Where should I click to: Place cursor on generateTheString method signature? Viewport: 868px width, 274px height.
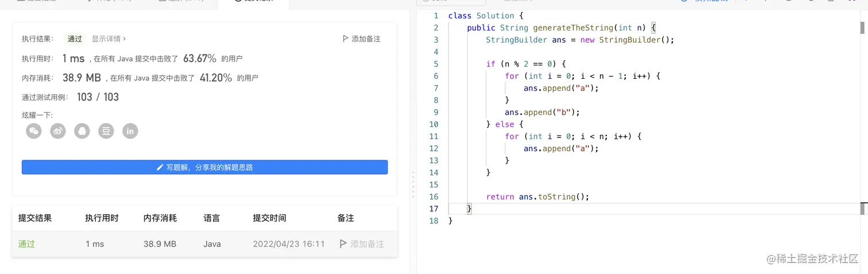561,28
